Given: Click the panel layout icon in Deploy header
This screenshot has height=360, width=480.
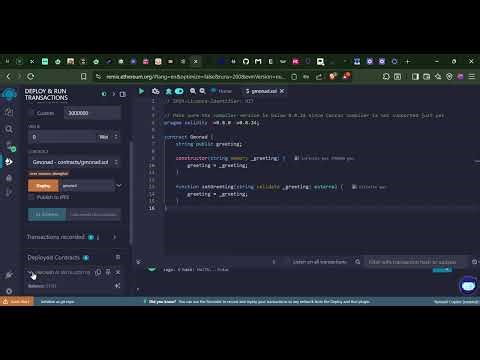Looking at the screenshot, I should pos(123,94).
